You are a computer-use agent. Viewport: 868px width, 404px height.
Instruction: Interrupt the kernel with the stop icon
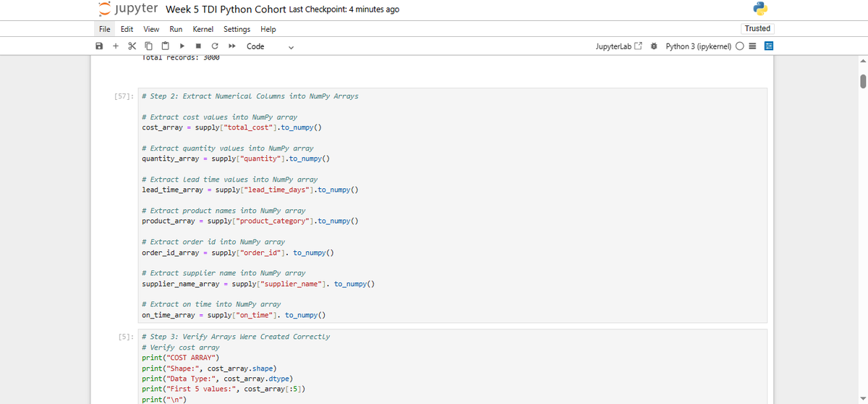pyautogui.click(x=199, y=46)
